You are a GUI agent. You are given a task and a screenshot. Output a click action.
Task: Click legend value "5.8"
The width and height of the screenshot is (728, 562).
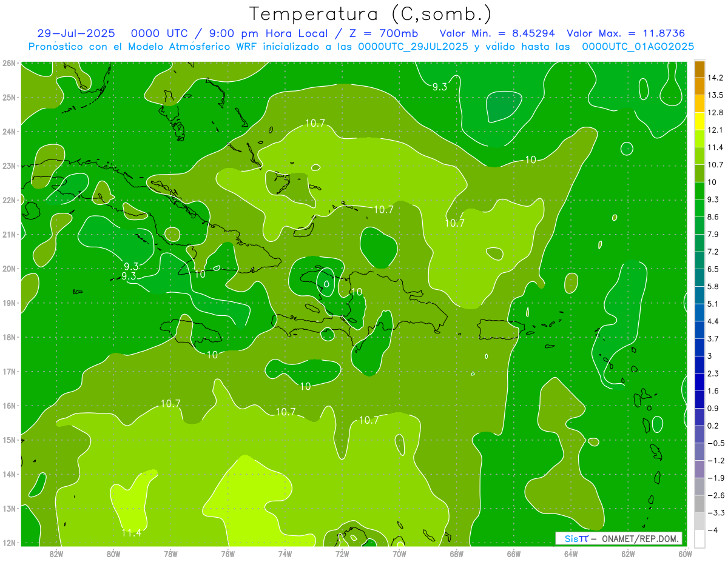point(713,286)
